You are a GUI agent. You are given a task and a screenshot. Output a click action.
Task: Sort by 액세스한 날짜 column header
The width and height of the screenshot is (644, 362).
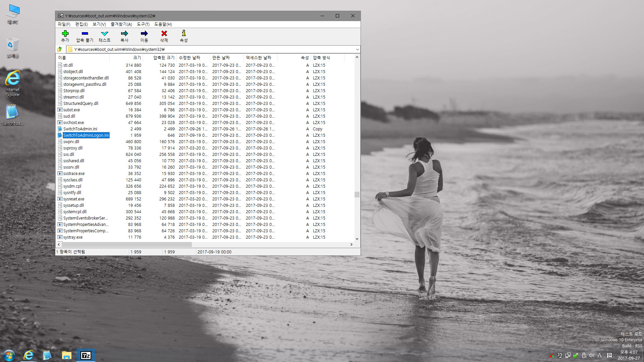click(261, 58)
